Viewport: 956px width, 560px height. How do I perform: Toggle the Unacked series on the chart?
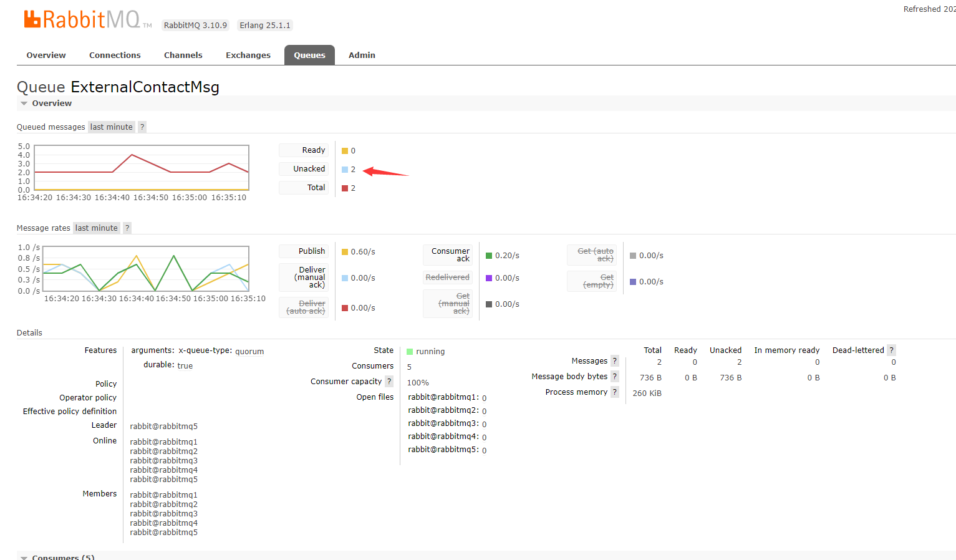click(x=303, y=168)
